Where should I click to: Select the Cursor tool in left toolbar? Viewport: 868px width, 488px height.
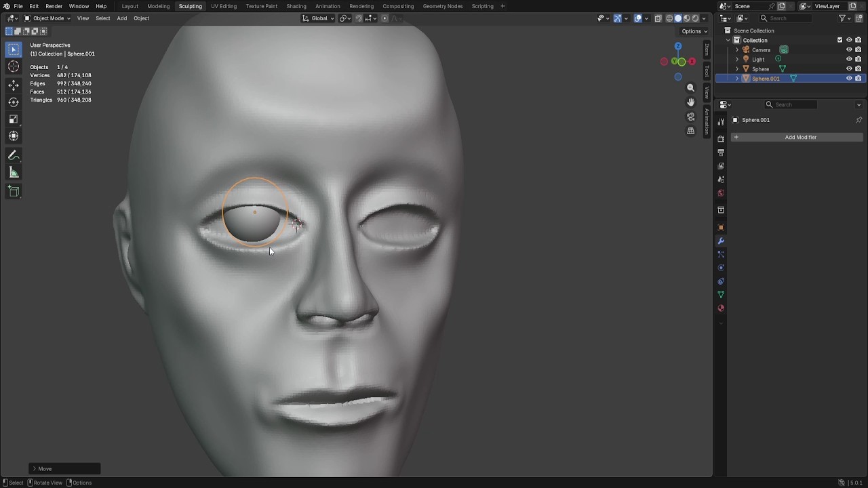14,66
